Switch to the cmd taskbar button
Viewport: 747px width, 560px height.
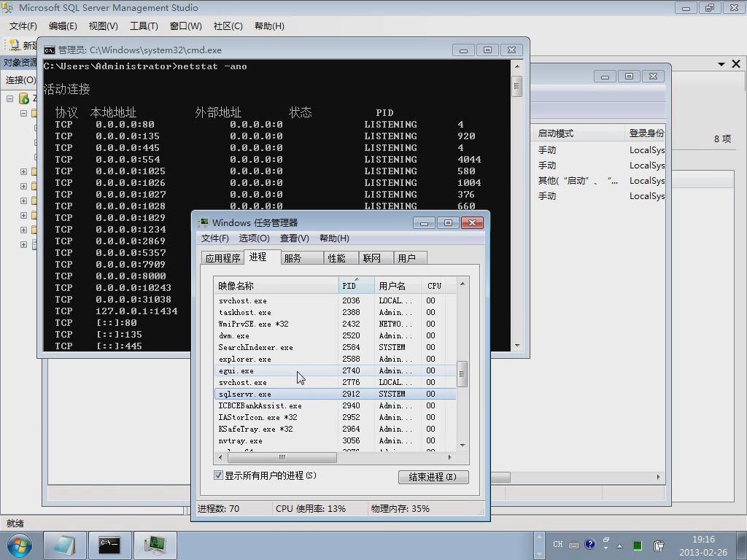click(110, 545)
